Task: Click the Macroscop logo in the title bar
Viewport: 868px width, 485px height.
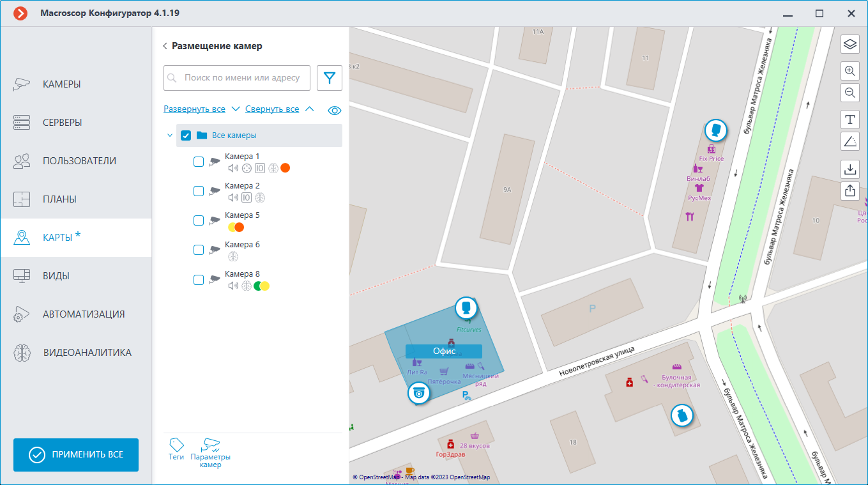Action: tap(20, 13)
